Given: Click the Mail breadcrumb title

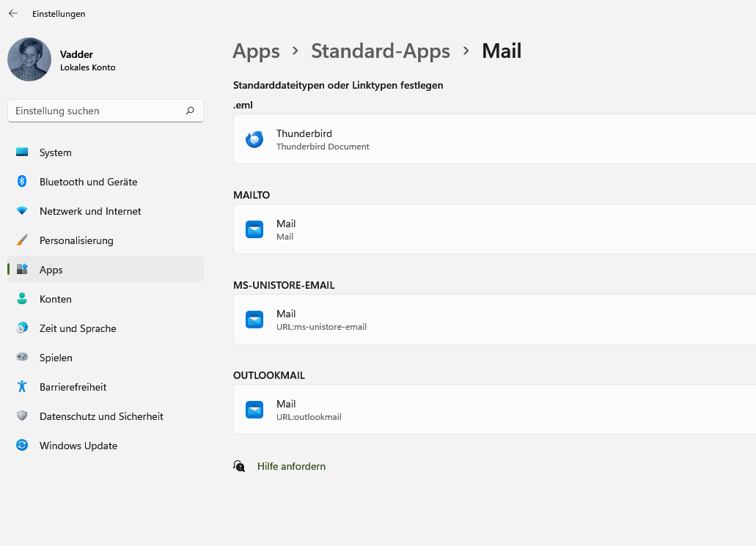Looking at the screenshot, I should pyautogui.click(x=502, y=51).
